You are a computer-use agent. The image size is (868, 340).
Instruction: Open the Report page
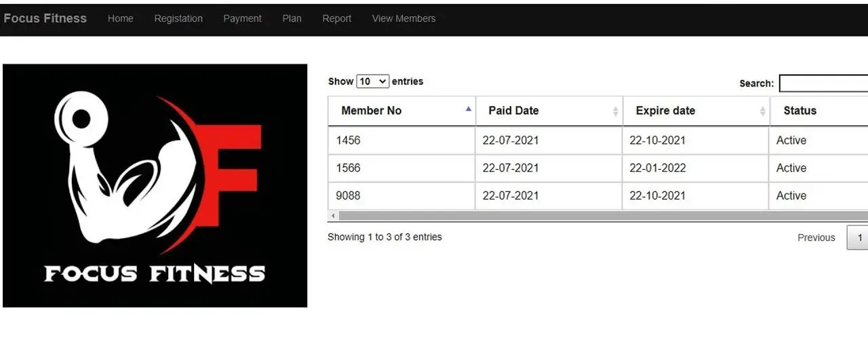click(x=336, y=18)
